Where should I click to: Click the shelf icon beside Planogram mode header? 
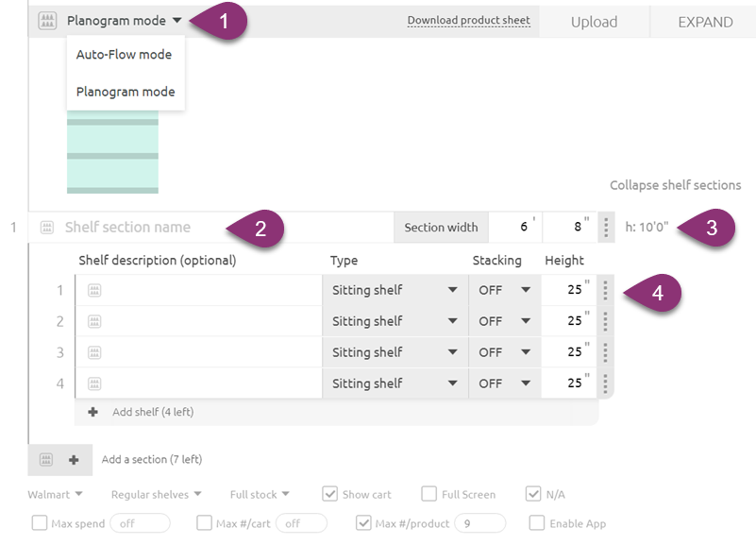click(47, 21)
